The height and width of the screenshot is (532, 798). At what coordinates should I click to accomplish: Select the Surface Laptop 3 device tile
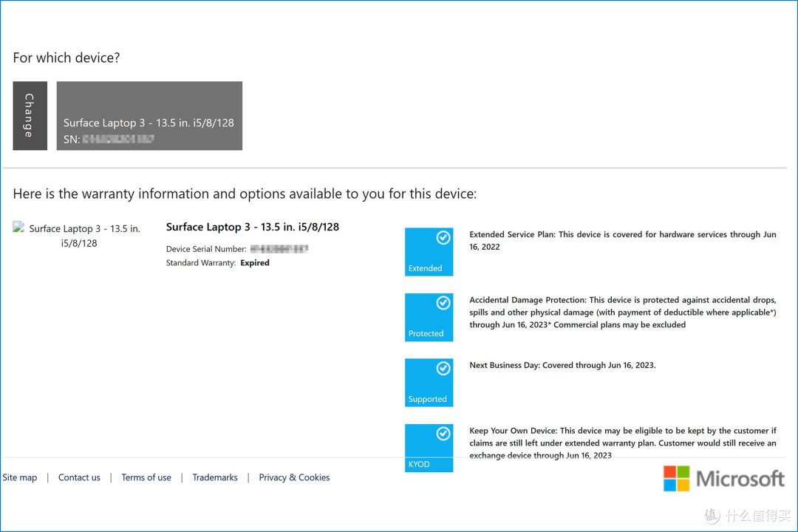click(149, 115)
